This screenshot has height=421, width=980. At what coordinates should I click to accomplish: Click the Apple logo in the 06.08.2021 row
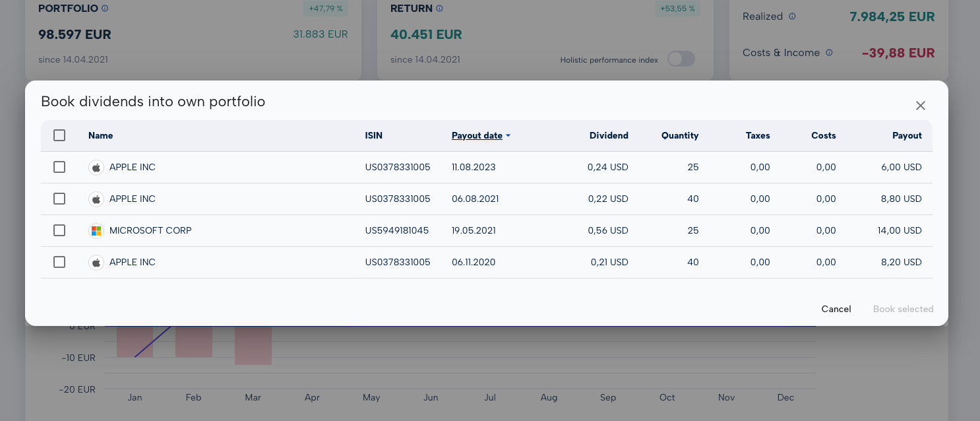(96, 199)
